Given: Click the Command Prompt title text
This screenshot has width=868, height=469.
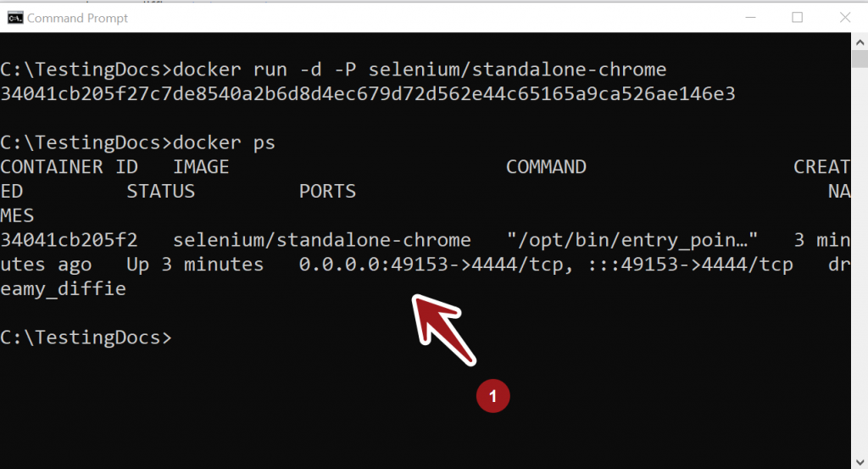Looking at the screenshot, I should (x=77, y=19).
